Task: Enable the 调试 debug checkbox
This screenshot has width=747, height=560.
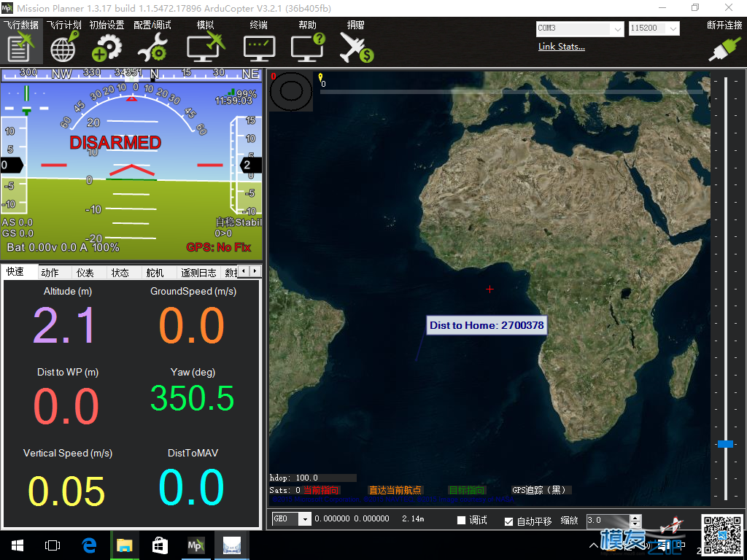Action: 461,521
